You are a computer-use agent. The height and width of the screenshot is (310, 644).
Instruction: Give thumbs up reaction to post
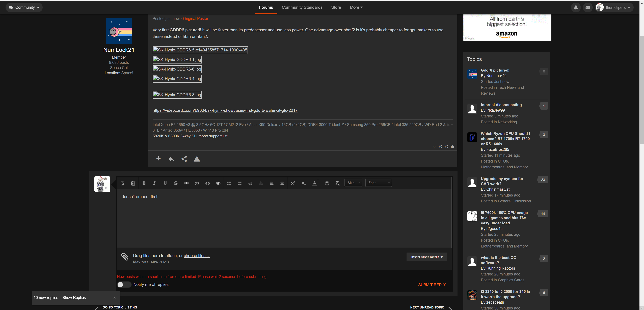click(452, 147)
